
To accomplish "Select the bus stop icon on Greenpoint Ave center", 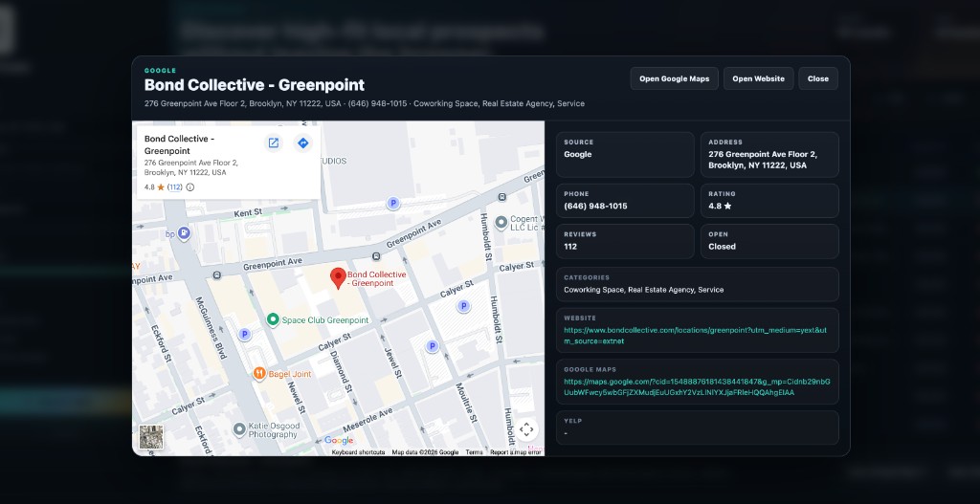I will pos(375,256).
